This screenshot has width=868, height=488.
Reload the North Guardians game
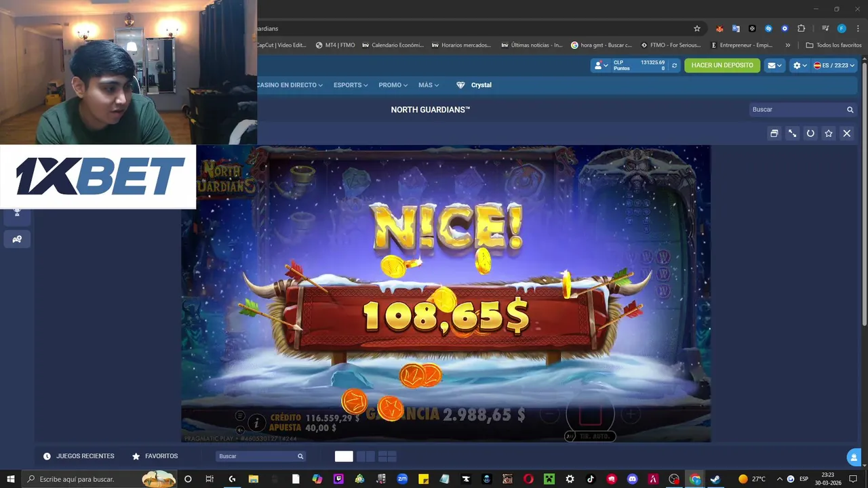810,134
